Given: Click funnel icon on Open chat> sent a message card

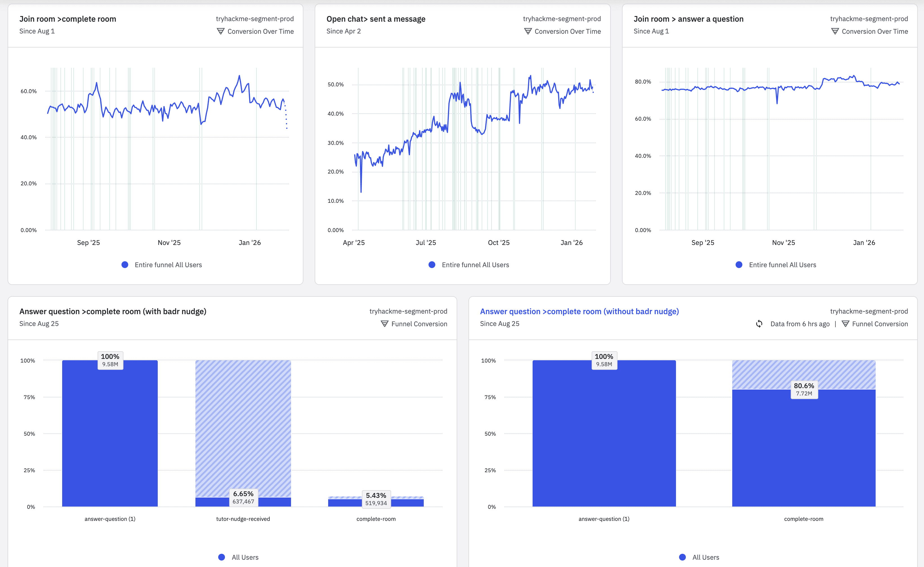Looking at the screenshot, I should (x=528, y=31).
